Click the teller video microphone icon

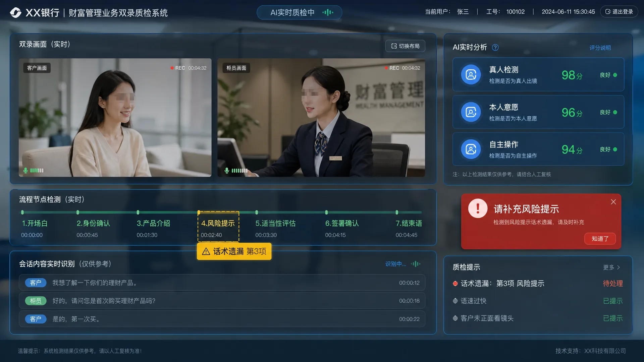(227, 170)
